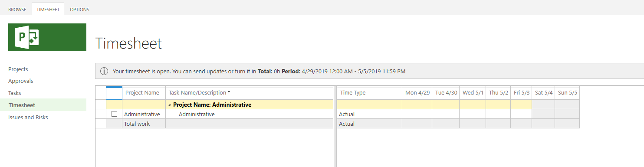The width and height of the screenshot is (644, 167).
Task: Click the vertical grid splitter bar
Action: pos(335,126)
